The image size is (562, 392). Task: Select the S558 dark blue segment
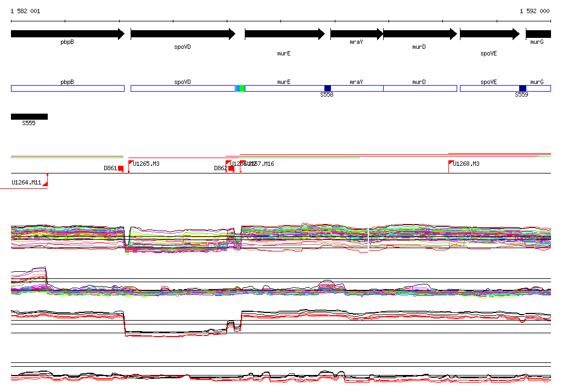(x=328, y=88)
